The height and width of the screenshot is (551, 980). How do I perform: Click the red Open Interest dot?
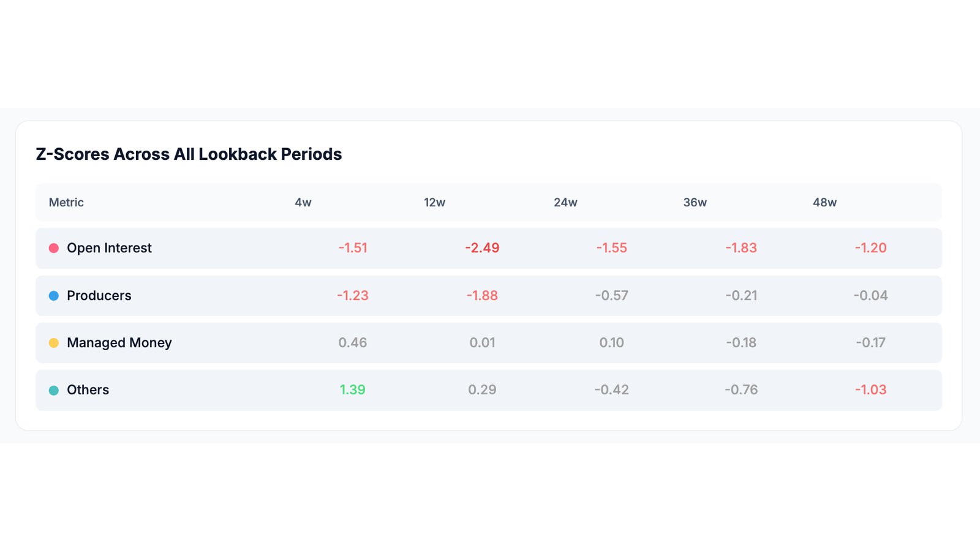[54, 248]
